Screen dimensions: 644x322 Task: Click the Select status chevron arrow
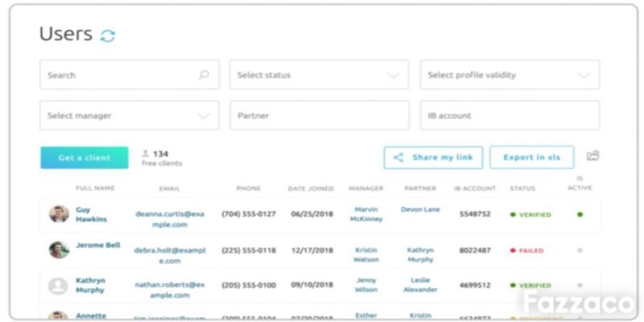393,75
